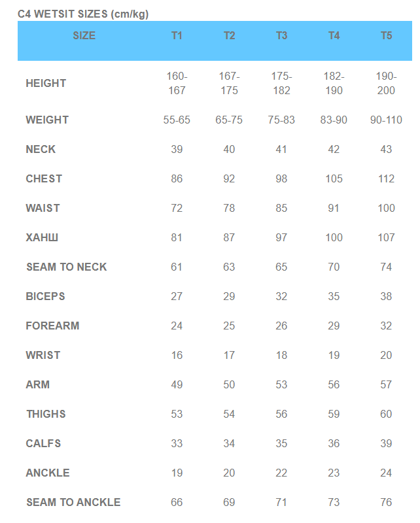
Task: Select the HEIGHT row label
Action: pyautogui.click(x=46, y=84)
